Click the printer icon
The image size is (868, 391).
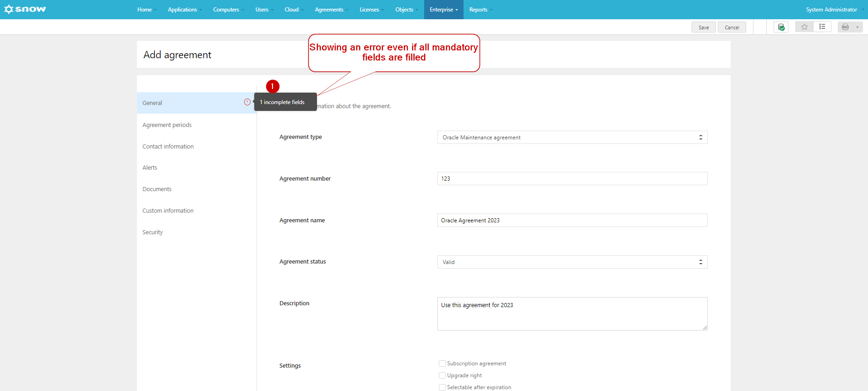pyautogui.click(x=845, y=27)
